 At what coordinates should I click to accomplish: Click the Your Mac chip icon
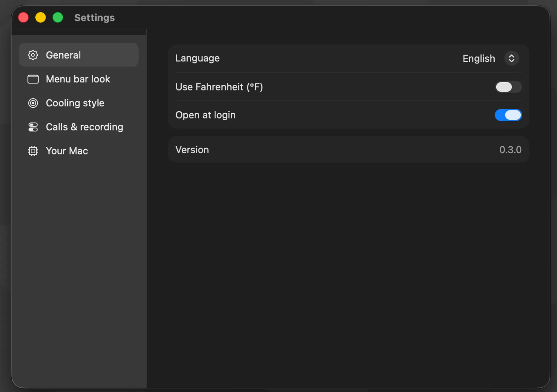(x=33, y=151)
